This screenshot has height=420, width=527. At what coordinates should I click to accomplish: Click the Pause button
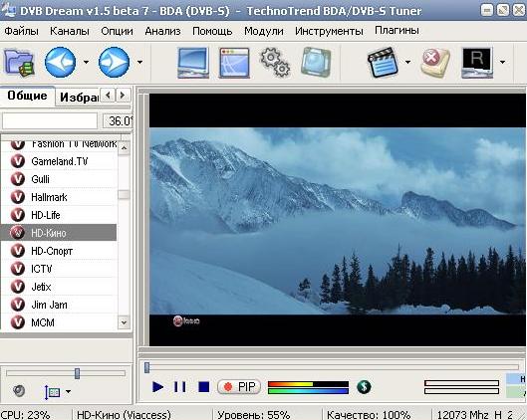(179, 387)
